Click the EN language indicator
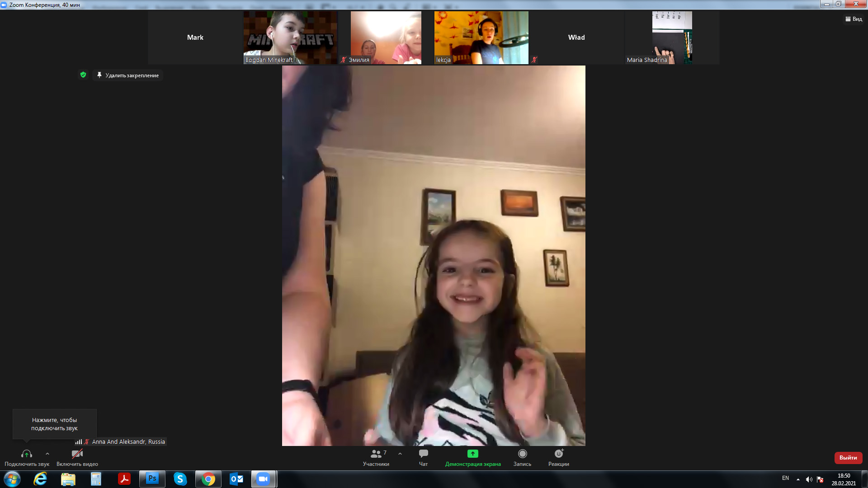 [785, 478]
